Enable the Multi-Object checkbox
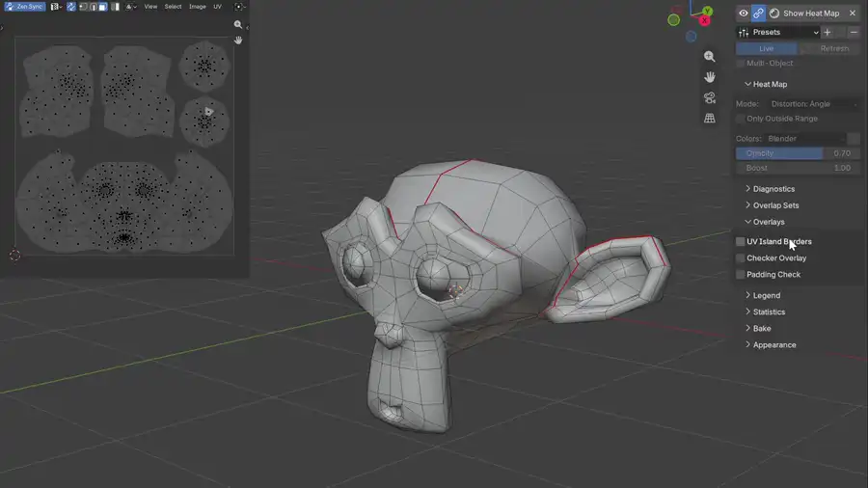The height and width of the screenshot is (488, 868). pyautogui.click(x=740, y=63)
